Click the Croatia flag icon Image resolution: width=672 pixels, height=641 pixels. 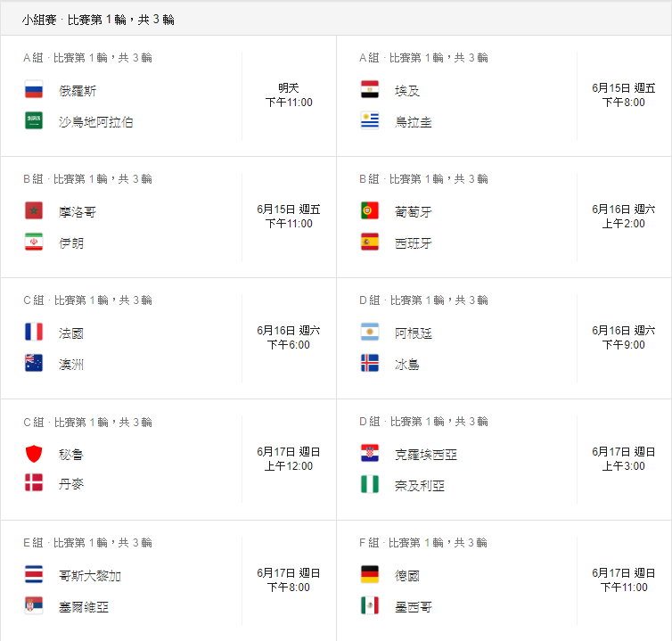370,453
